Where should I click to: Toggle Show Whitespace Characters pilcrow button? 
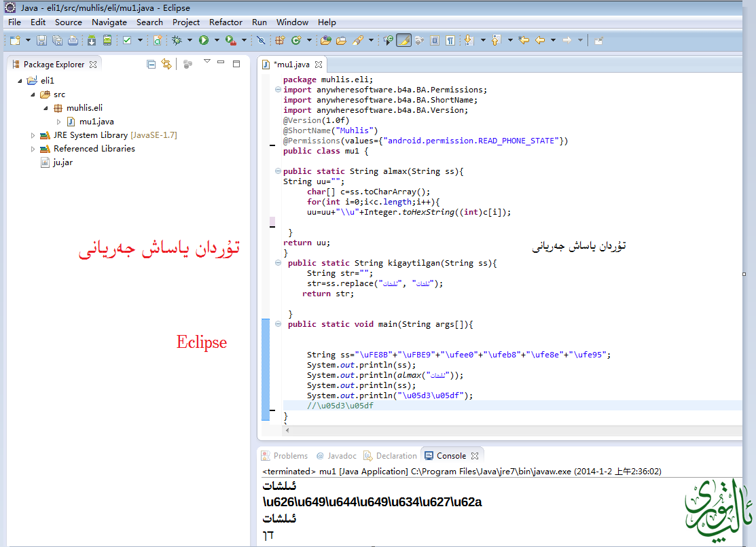tap(450, 41)
